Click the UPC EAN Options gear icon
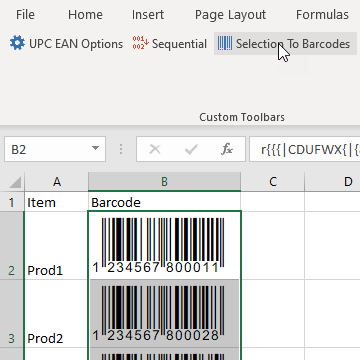 click(17, 43)
